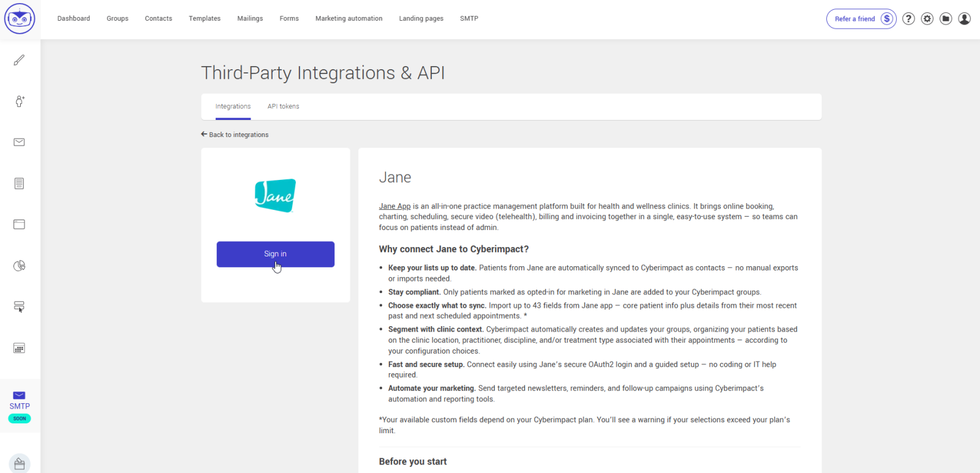The height and width of the screenshot is (473, 980).
Task: Open the Marketing automation menu
Action: pos(349,18)
